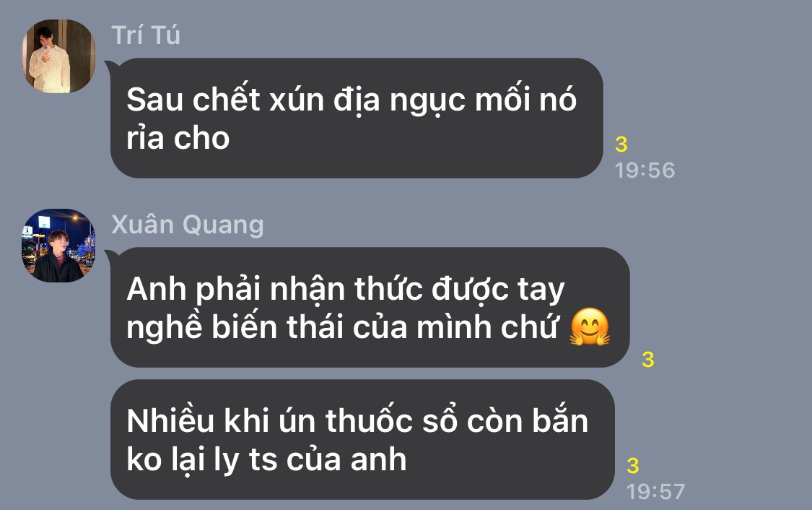The width and height of the screenshot is (812, 510).
Task: Click the bubble tail next to Trí Tú's avatar
Action: (x=111, y=66)
